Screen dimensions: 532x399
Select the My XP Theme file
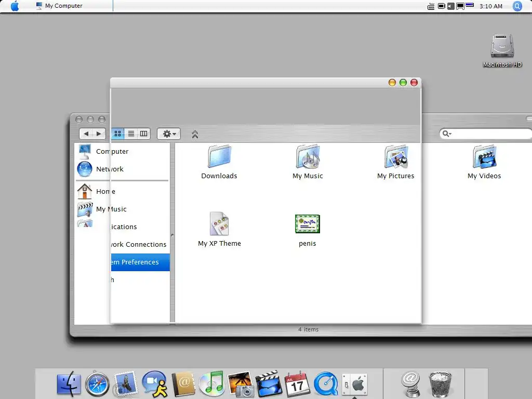(219, 229)
